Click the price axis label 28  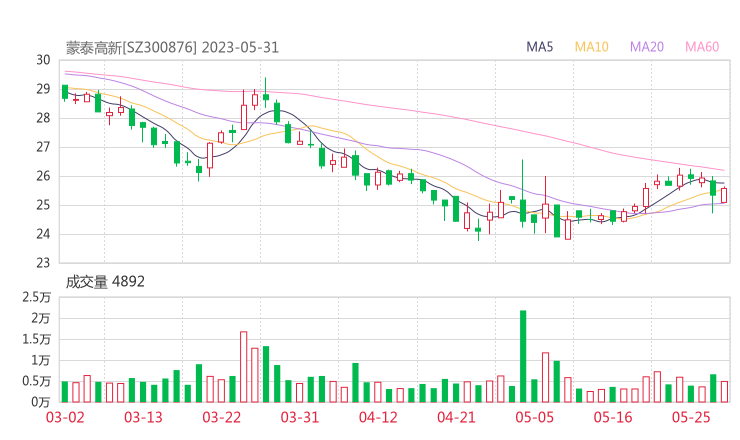click(43, 118)
